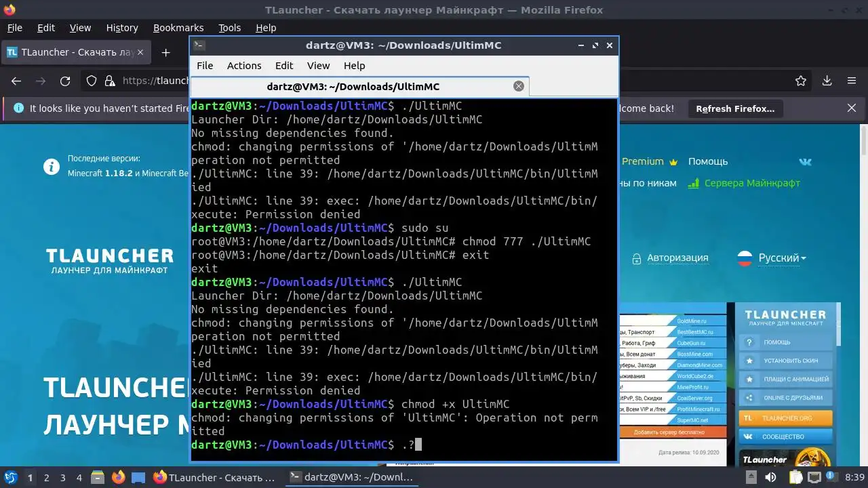The image size is (868, 488).
Task: Click the VK social icon on the webpage
Action: [806, 161]
